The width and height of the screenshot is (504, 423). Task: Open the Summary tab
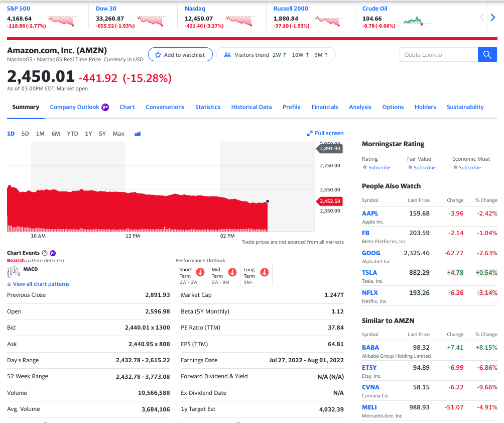tap(26, 107)
